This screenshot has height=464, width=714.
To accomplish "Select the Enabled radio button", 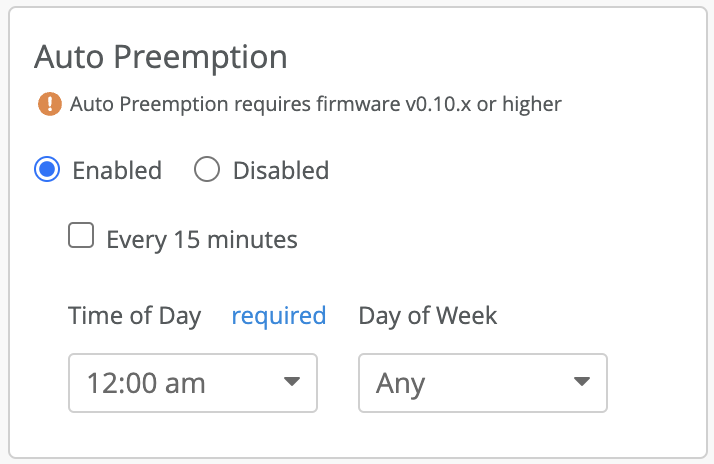I will pyautogui.click(x=47, y=170).
